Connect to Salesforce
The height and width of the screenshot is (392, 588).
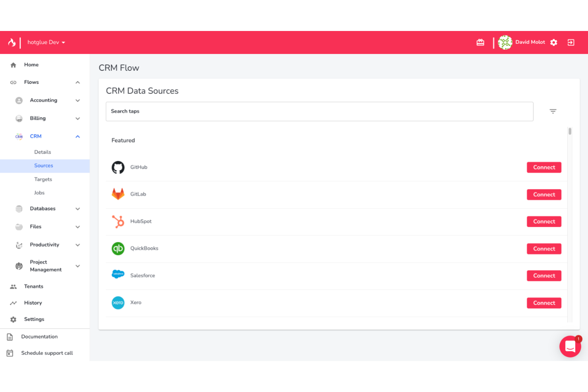click(x=544, y=275)
